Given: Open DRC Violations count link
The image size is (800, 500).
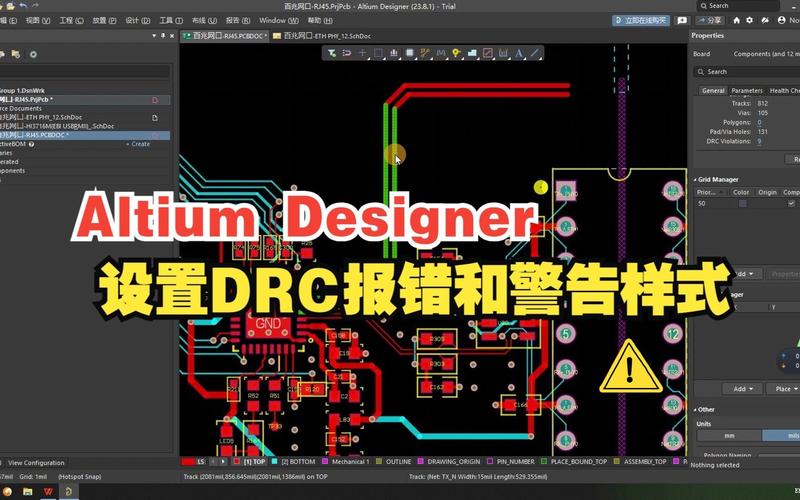Looking at the screenshot, I should pyautogui.click(x=759, y=141).
